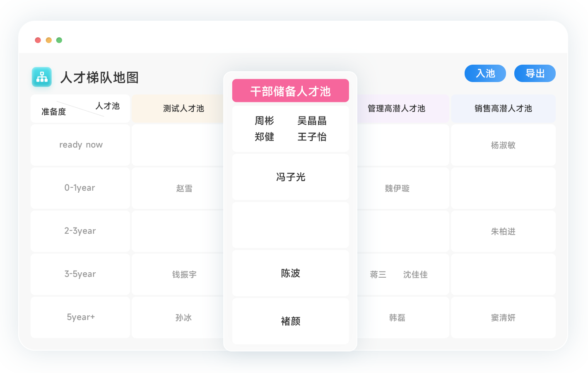This screenshot has height=373, width=588.
Task: Click the green window maximize dot
Action: tap(59, 40)
